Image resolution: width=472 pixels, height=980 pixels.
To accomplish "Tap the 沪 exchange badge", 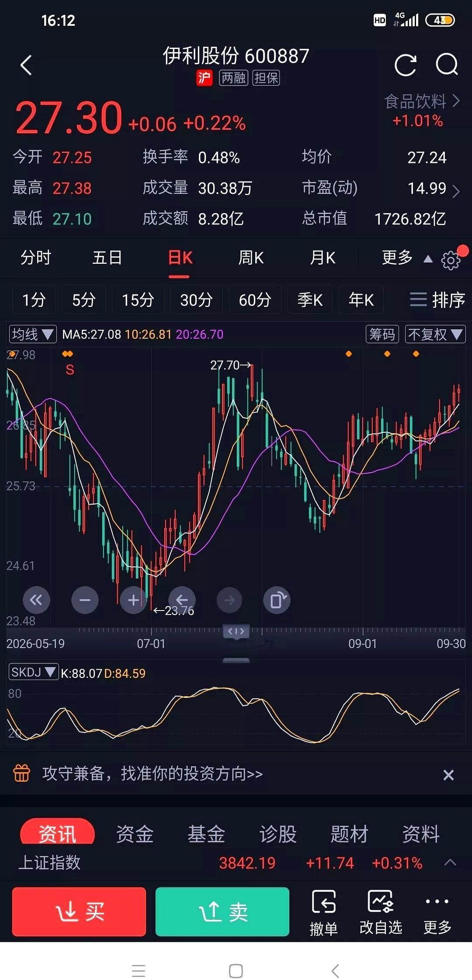I will [x=204, y=78].
